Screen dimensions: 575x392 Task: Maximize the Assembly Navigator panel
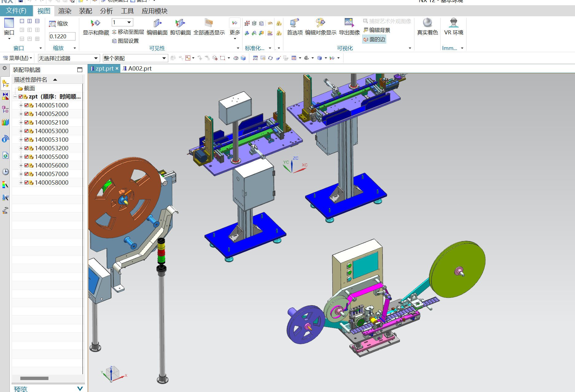(x=80, y=70)
